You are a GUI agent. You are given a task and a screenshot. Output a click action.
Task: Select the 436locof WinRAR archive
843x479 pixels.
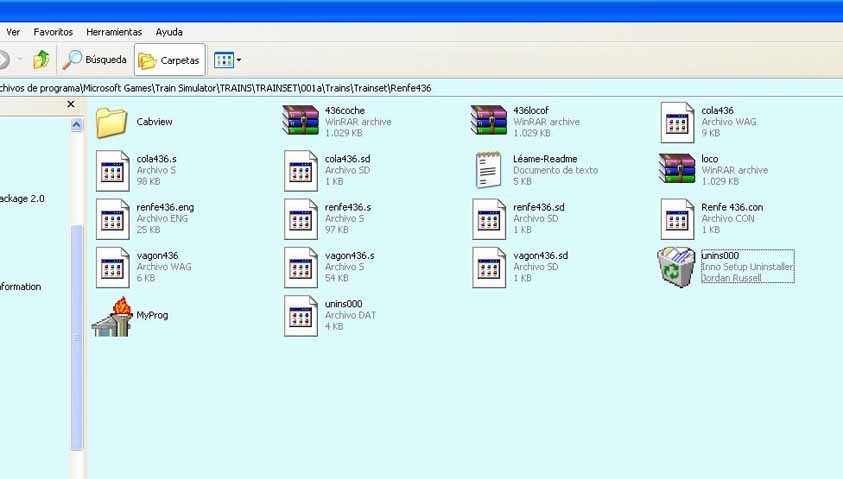coord(488,121)
